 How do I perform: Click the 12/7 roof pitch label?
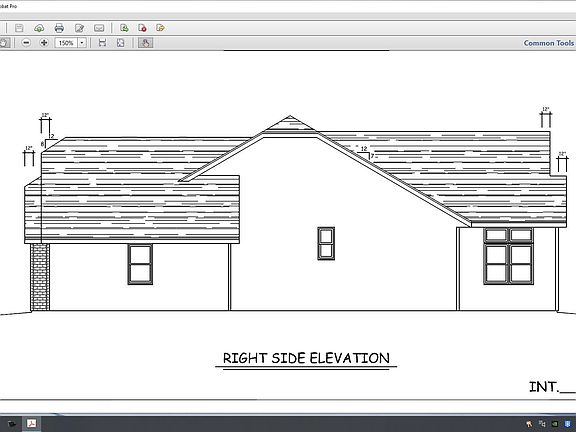(366, 153)
